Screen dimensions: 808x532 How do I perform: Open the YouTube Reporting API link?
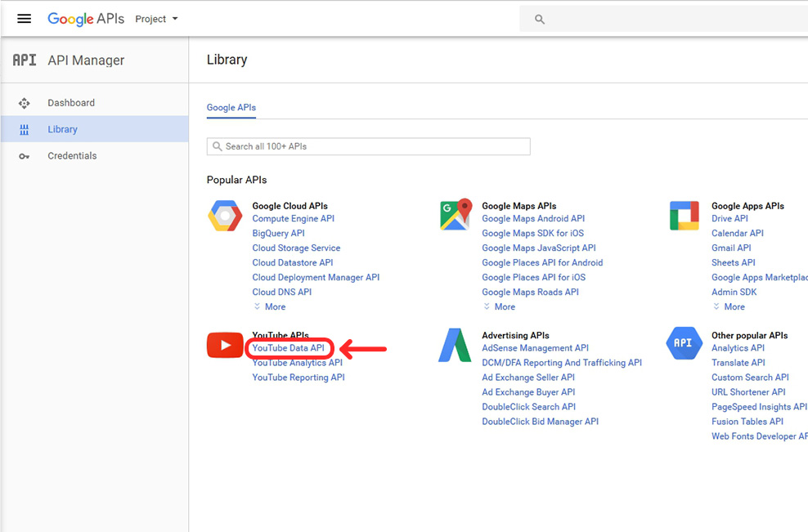pyautogui.click(x=299, y=378)
